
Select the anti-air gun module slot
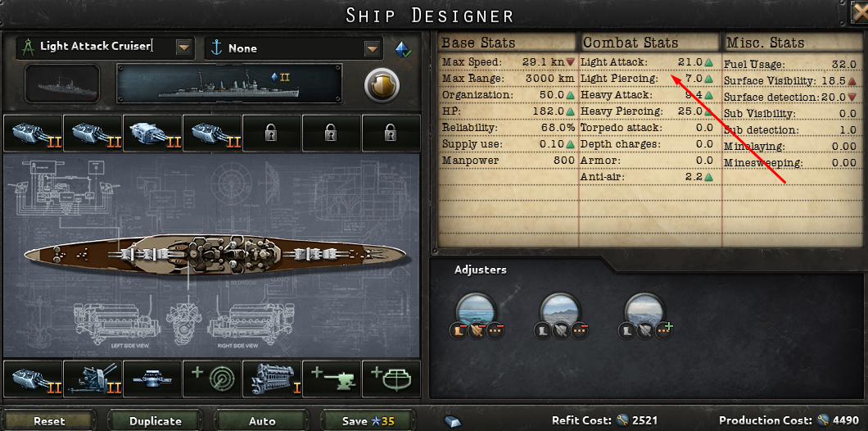click(93, 379)
